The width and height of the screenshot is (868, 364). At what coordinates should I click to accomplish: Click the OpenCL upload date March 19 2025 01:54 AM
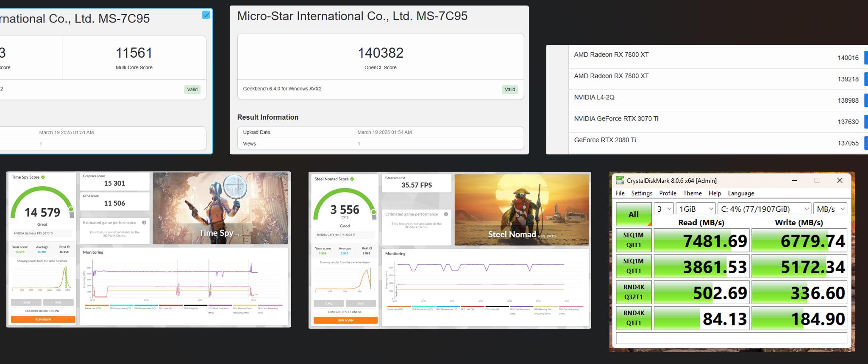(384, 132)
